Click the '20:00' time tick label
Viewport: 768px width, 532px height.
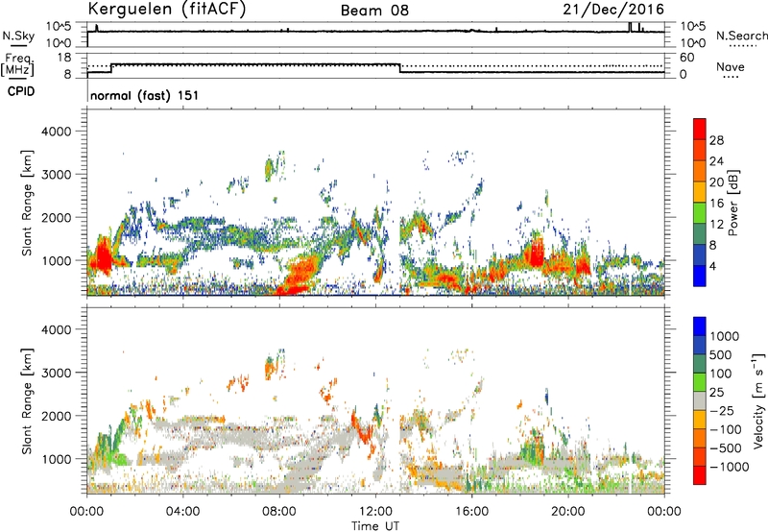point(567,512)
